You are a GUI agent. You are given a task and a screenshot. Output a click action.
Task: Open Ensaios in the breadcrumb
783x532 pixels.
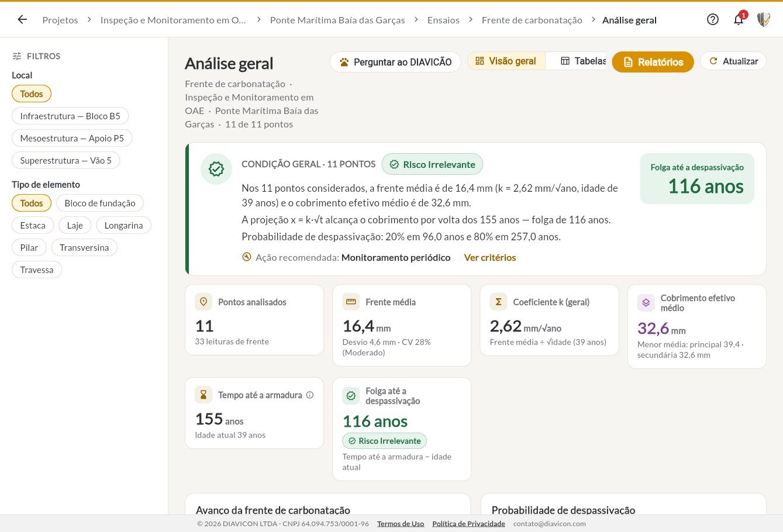(443, 20)
